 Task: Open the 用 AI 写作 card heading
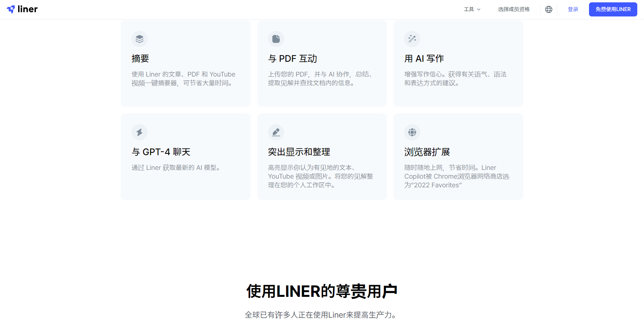(x=424, y=59)
